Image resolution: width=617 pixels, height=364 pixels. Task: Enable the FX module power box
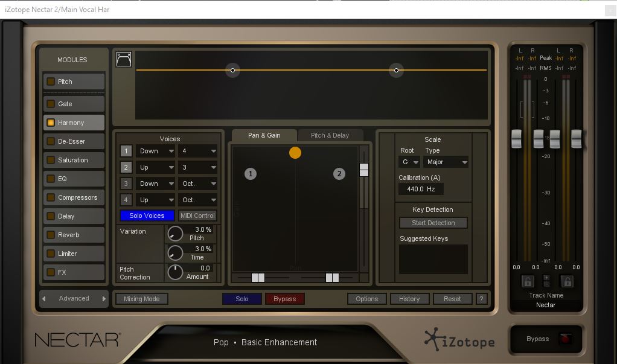click(x=51, y=272)
